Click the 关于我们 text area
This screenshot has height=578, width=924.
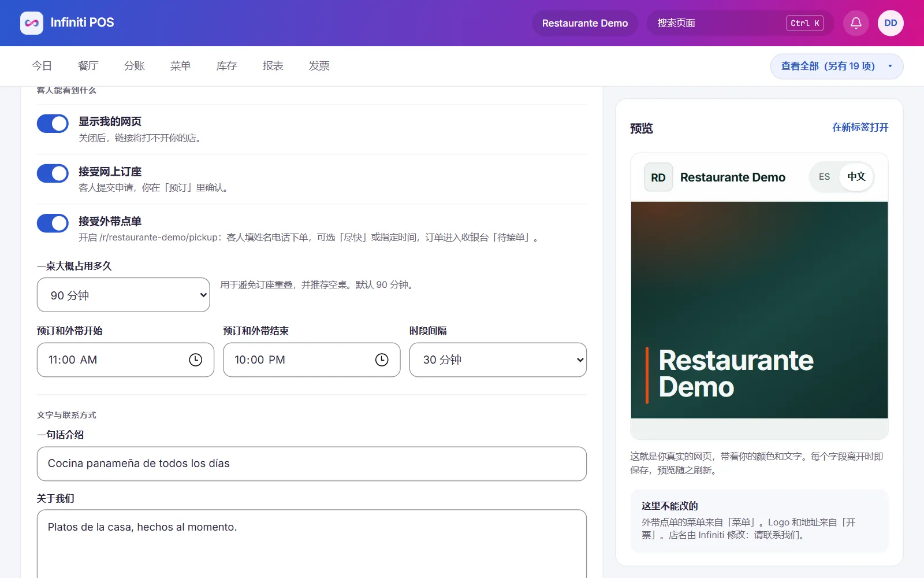pos(312,543)
